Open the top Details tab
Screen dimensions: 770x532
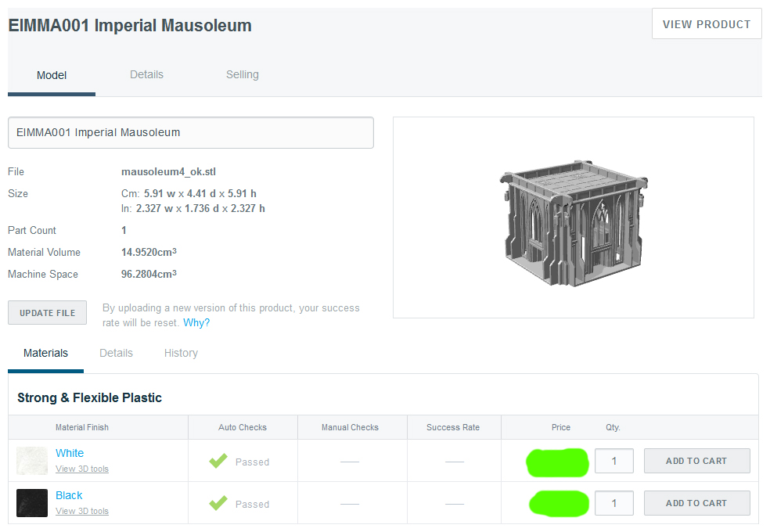[146, 74]
